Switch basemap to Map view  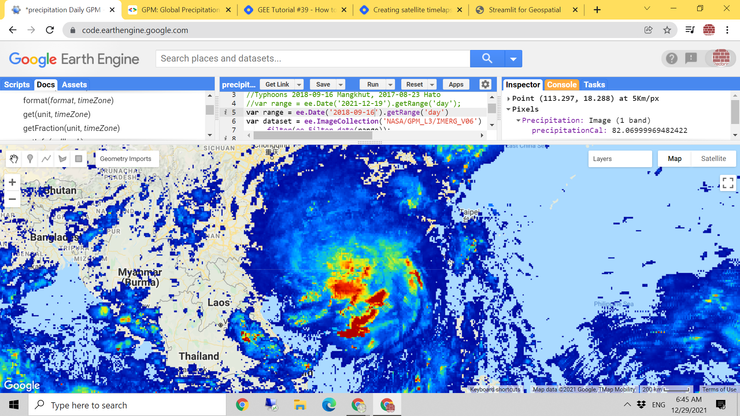pyautogui.click(x=674, y=159)
